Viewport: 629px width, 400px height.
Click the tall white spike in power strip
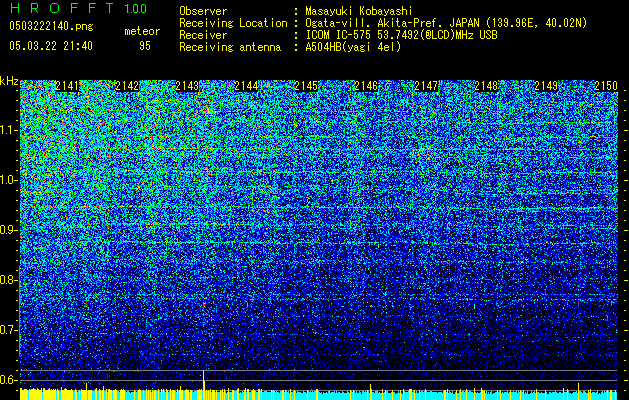tap(204, 379)
